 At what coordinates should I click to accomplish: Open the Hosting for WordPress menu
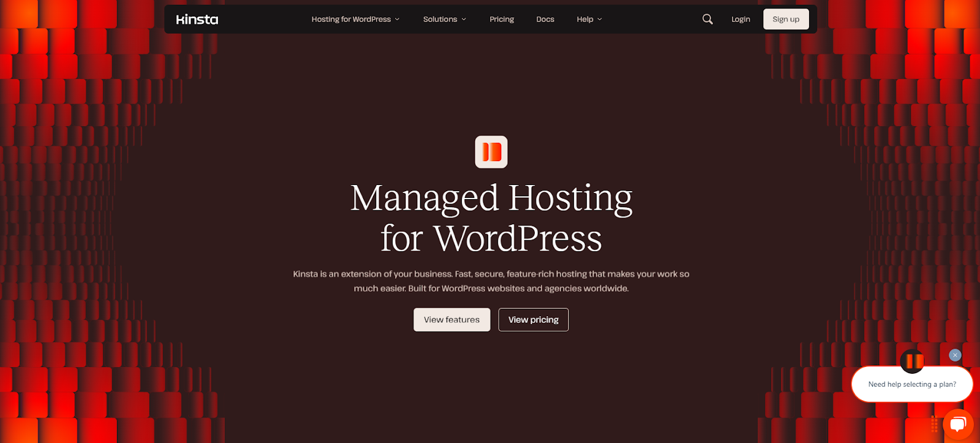(351, 20)
